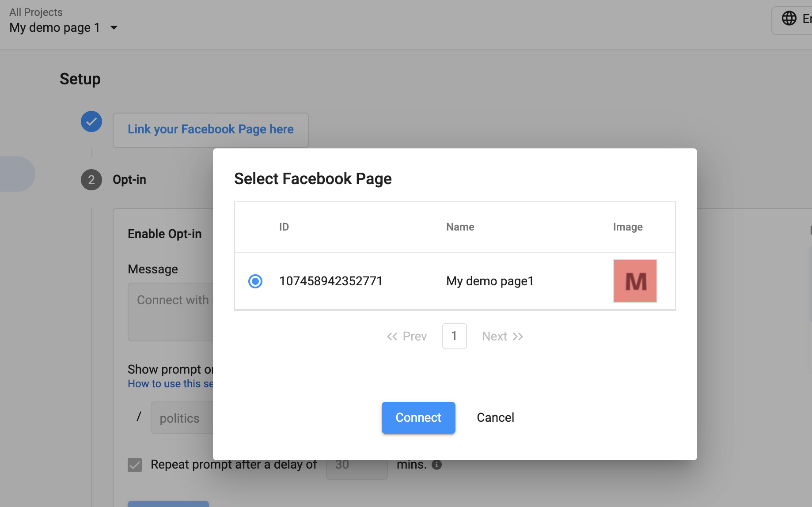
Task: Click the My demo page1 thumbnail image
Action: coord(635,281)
